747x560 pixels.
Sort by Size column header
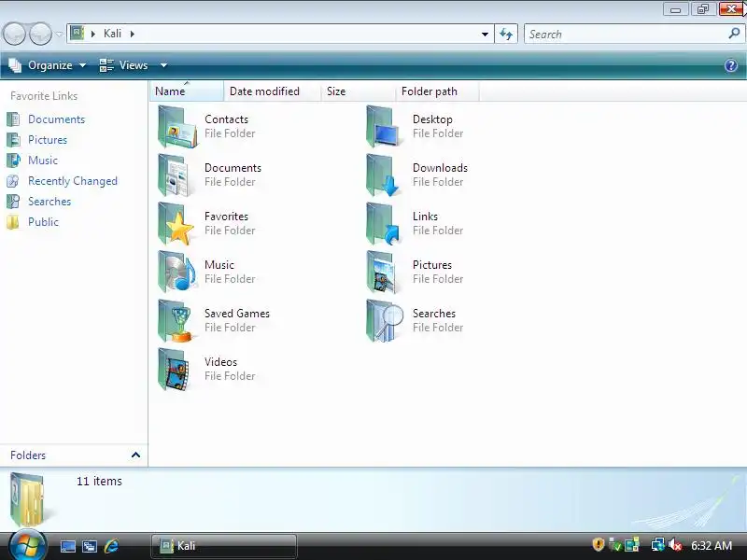[358, 91]
